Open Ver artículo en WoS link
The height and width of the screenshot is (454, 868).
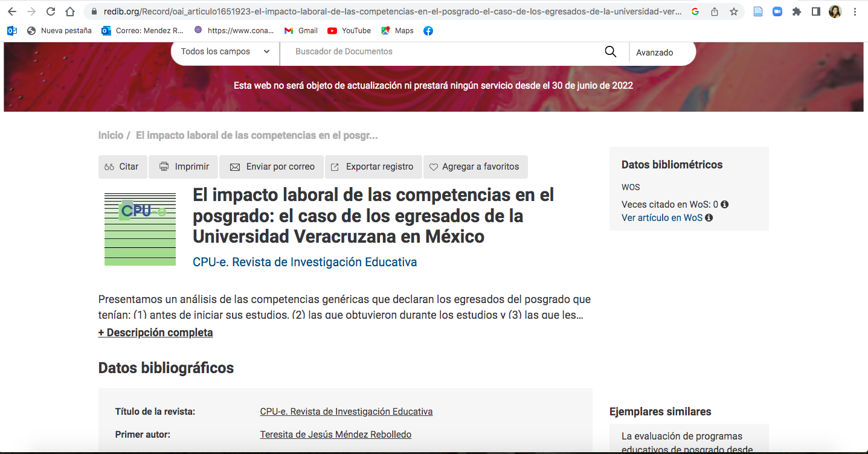click(662, 218)
